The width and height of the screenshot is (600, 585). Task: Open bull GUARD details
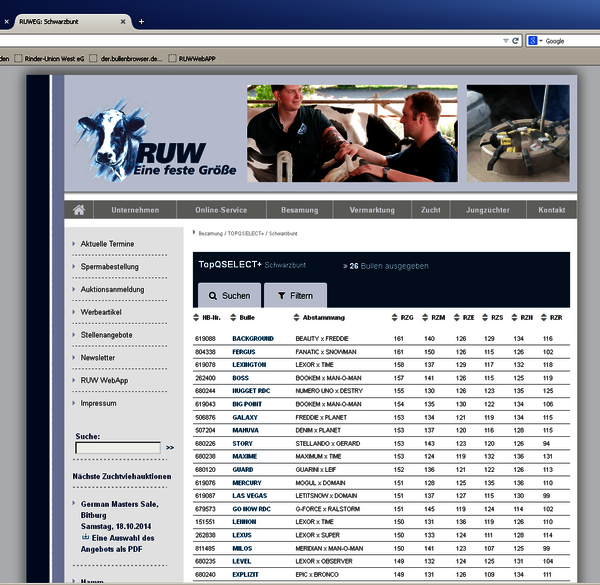pyautogui.click(x=243, y=469)
